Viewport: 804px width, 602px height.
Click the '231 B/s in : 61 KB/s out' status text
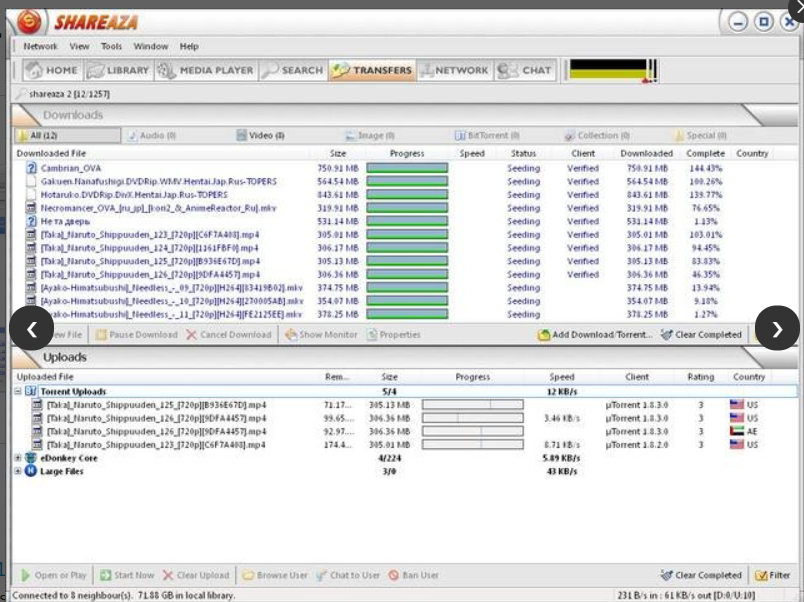click(x=686, y=595)
